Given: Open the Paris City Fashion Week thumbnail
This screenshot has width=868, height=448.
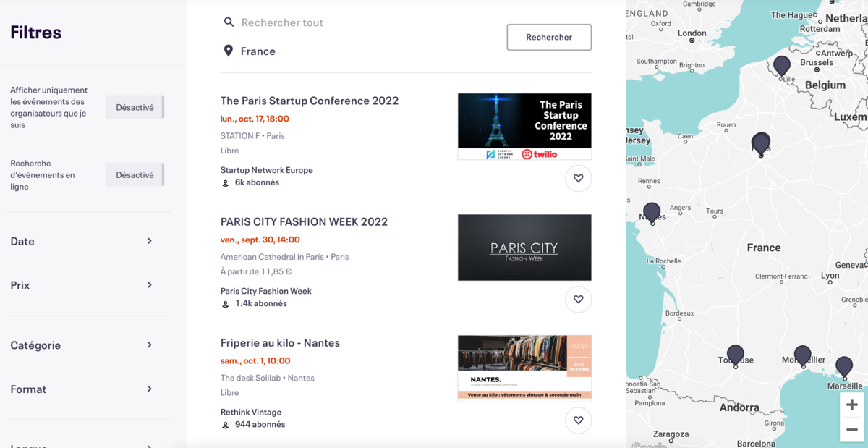Looking at the screenshot, I should pyautogui.click(x=524, y=248).
